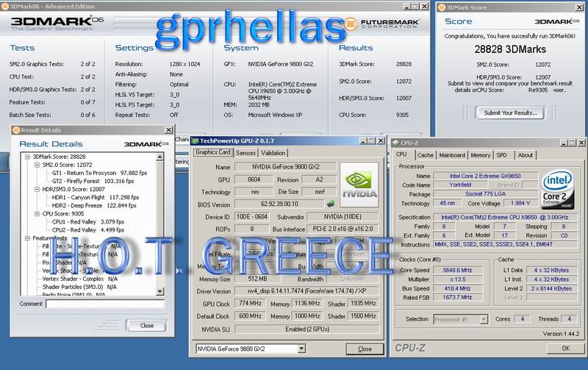Click the GPU-Z Name field value
The width and height of the screenshot is (588, 370).
pos(286,167)
